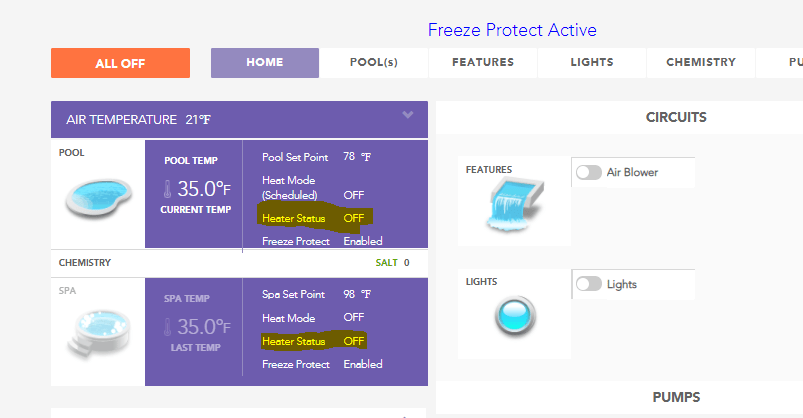
Task: Click the waterfall Features icon
Action: (514, 205)
